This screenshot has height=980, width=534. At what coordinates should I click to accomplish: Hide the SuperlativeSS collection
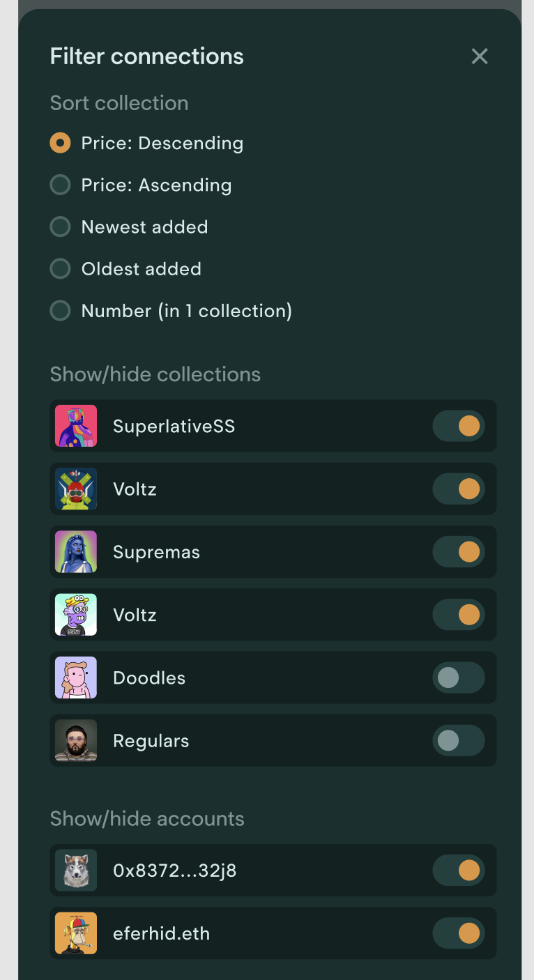tap(458, 426)
